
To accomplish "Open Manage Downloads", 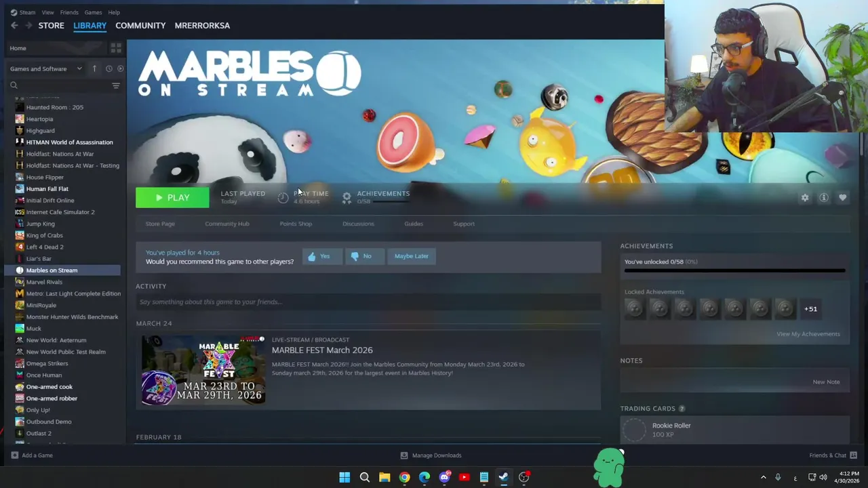I will [x=431, y=455].
